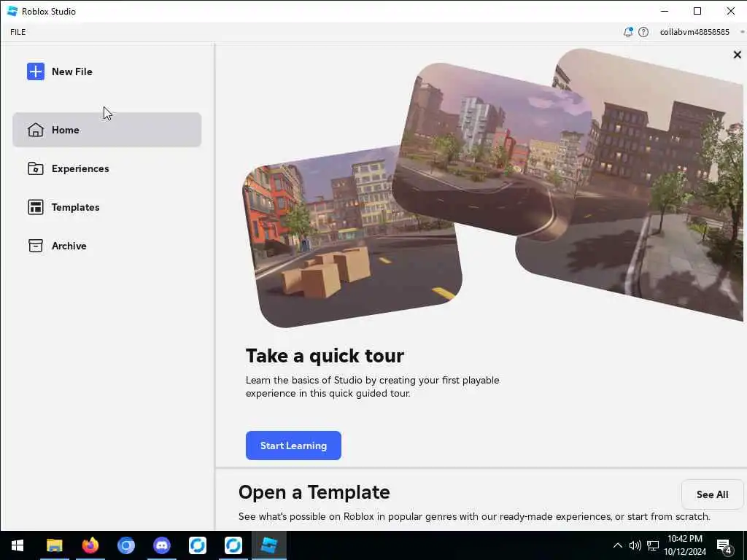Dismiss the quick tour banner
Viewport: 747px width, 560px height.
pos(737,55)
